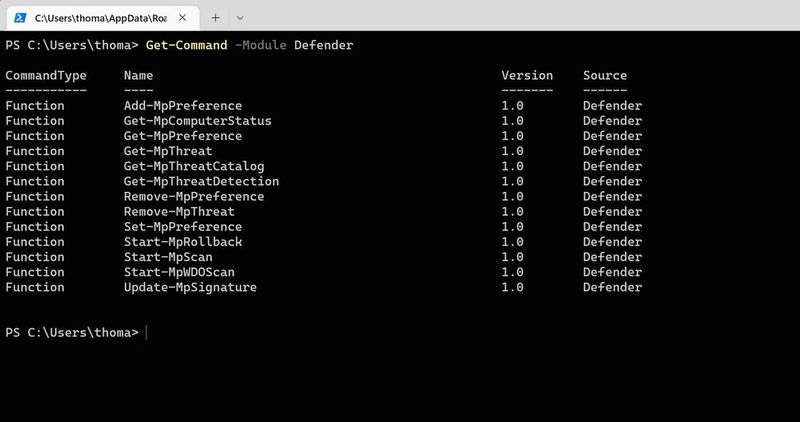Viewport: 800px width, 422px height.
Task: Click Remove-MpPreference function name
Action: coord(194,196)
